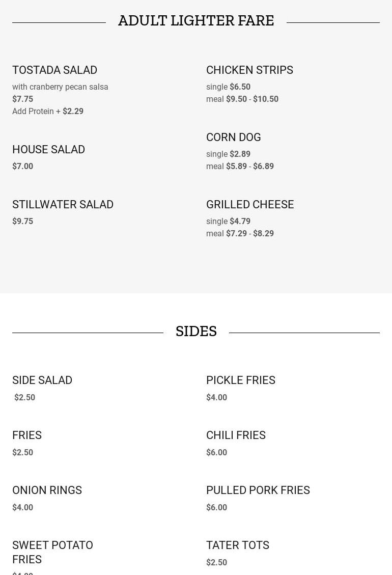Click the Stillwater Salad $9.75 price
Screen dimensions: 392x575
22,221
